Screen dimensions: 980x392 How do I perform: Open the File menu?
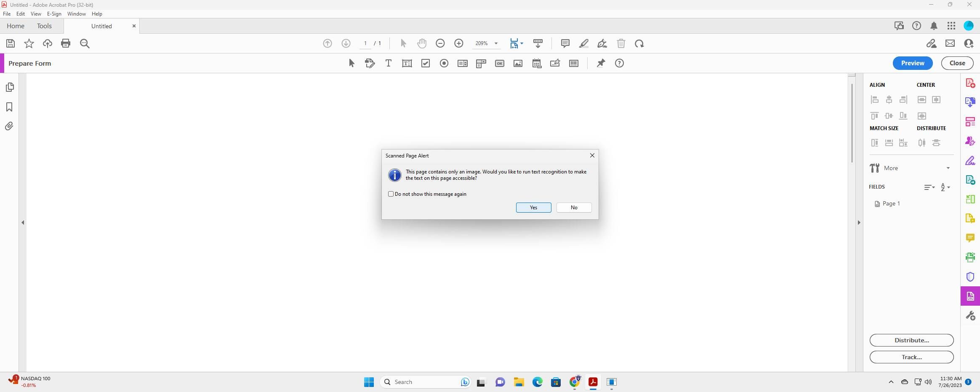[7, 14]
